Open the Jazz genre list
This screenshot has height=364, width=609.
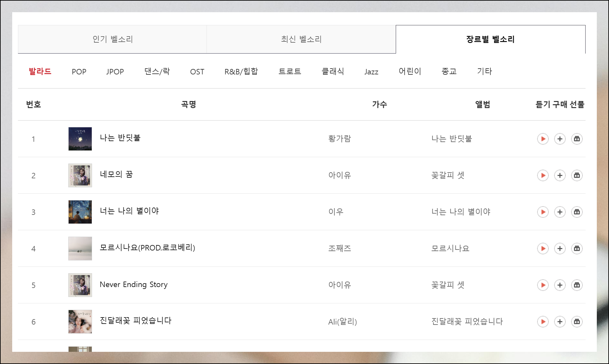coord(371,72)
